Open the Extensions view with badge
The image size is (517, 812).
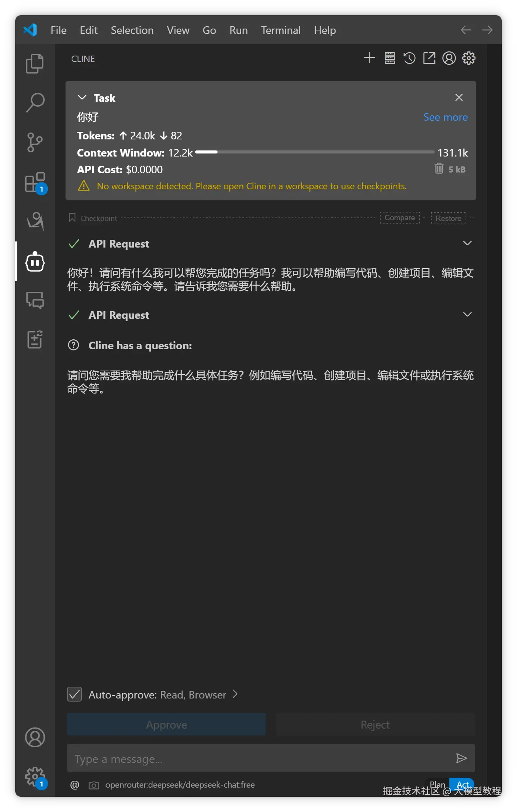pyautogui.click(x=35, y=182)
